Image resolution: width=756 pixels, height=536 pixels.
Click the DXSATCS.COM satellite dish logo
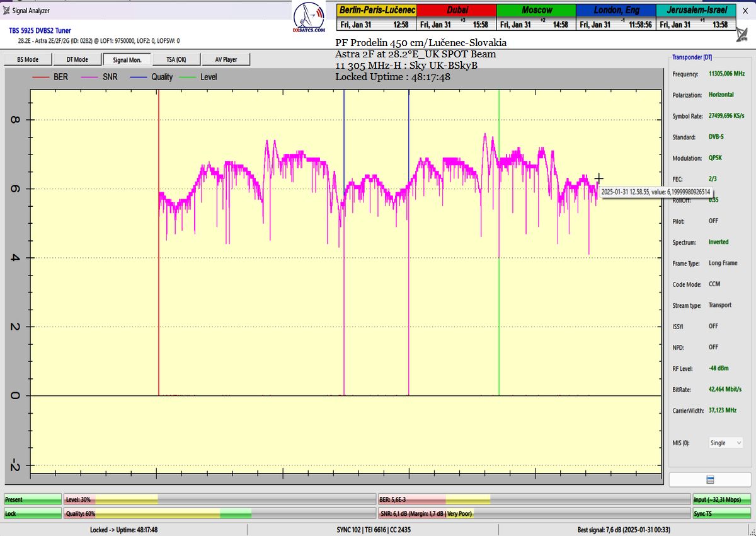[x=309, y=18]
